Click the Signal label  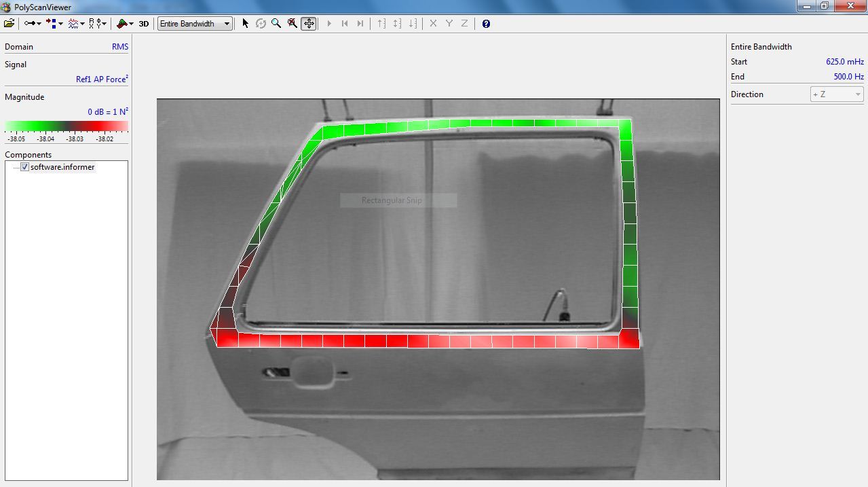[16, 65]
